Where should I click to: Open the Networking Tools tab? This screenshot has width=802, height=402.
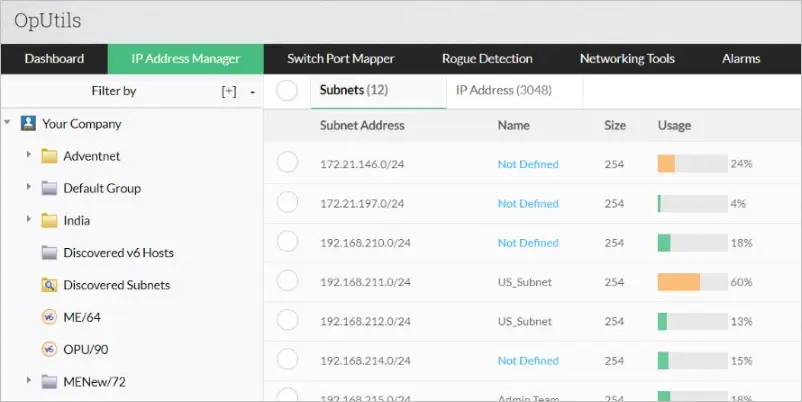click(627, 59)
